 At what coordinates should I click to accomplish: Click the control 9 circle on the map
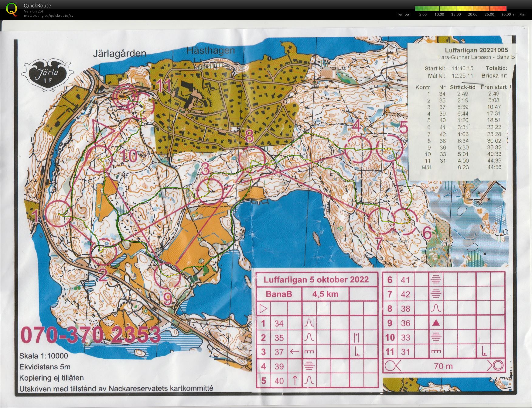[167, 275]
